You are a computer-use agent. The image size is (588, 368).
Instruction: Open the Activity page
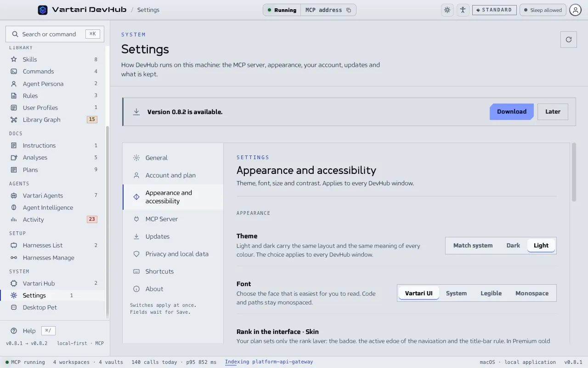click(54, 219)
